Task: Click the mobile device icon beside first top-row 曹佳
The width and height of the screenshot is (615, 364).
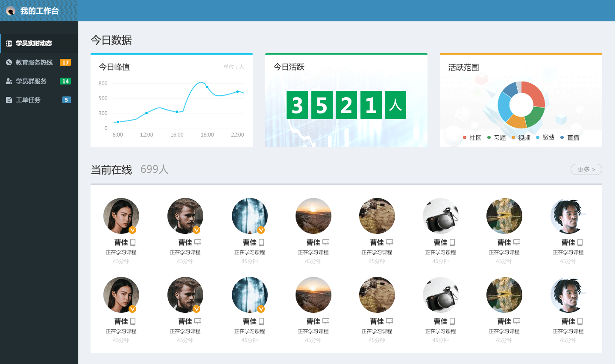Action: tap(133, 242)
